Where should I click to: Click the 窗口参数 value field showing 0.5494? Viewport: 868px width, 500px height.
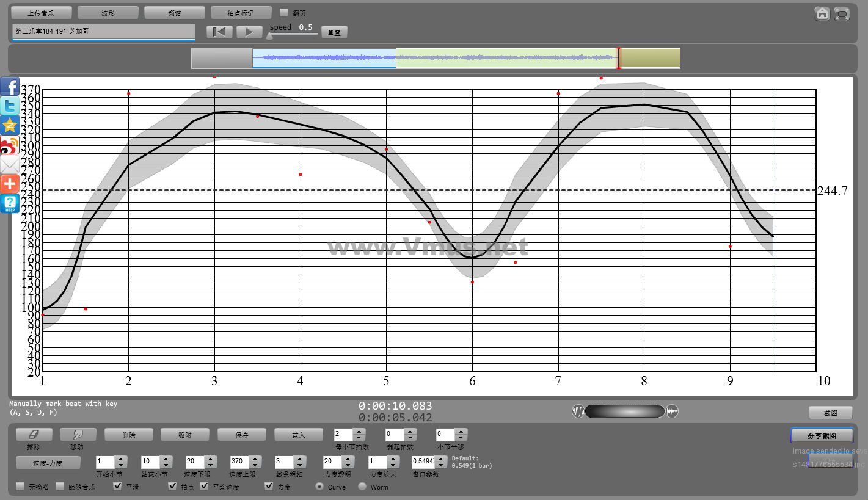[x=423, y=462]
